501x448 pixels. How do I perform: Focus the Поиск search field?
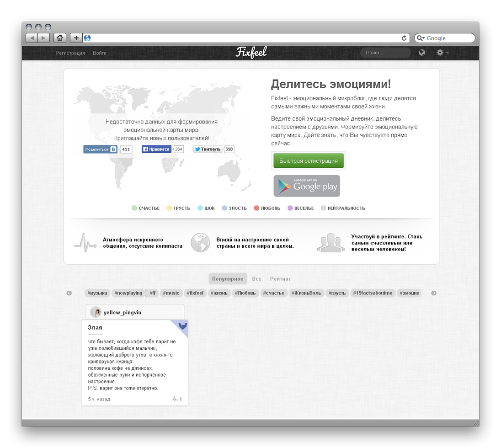(x=385, y=53)
